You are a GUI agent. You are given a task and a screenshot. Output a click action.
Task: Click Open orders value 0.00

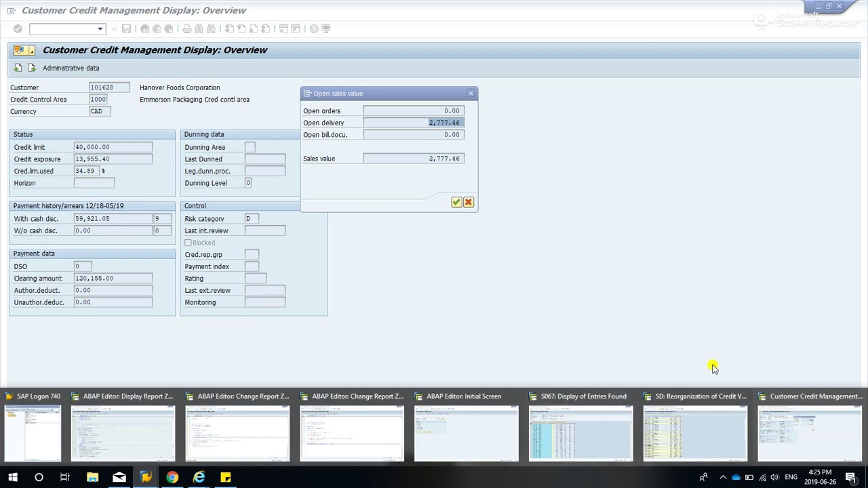coord(414,110)
